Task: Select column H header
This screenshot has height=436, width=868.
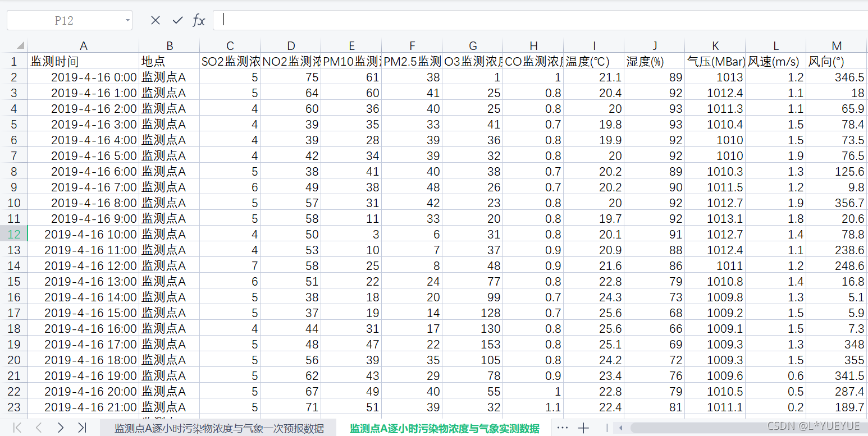Action: tap(533, 46)
